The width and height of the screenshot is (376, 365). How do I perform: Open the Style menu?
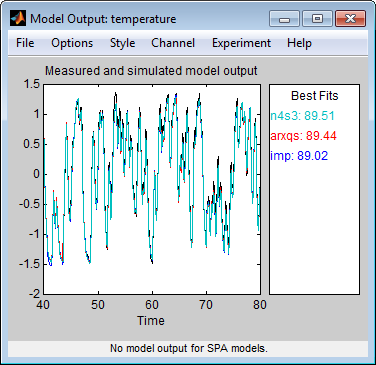(122, 43)
